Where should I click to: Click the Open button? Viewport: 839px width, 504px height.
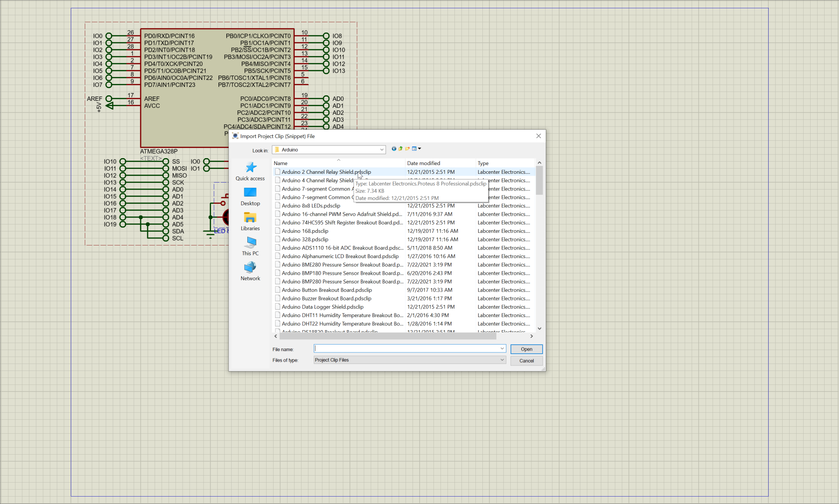tap(527, 349)
